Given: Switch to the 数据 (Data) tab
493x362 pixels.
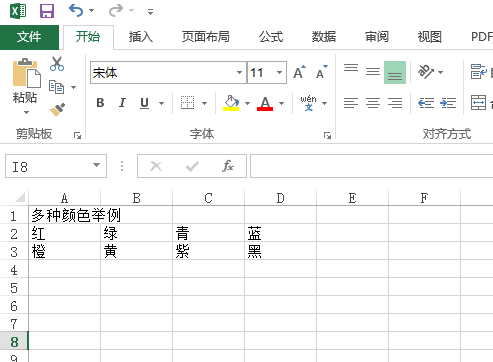Looking at the screenshot, I should (324, 37).
